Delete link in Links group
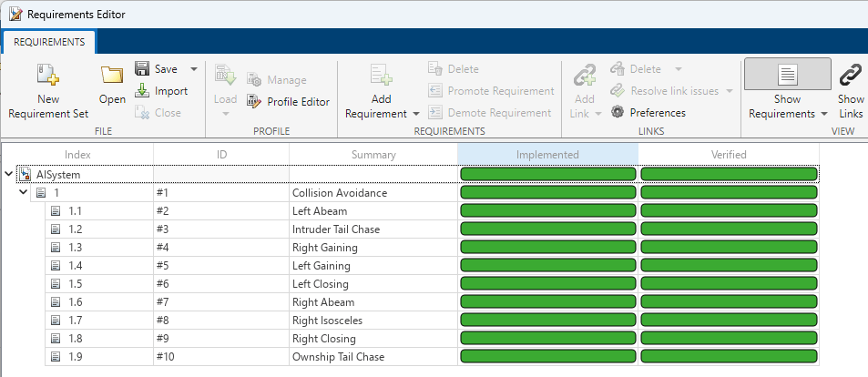Screen dimensions: 868x377 [x=636, y=69]
